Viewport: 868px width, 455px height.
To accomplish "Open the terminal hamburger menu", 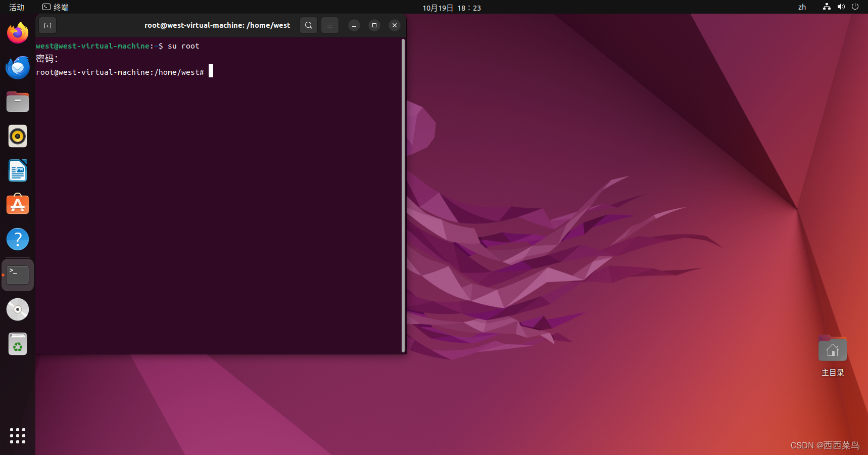I will (x=330, y=25).
